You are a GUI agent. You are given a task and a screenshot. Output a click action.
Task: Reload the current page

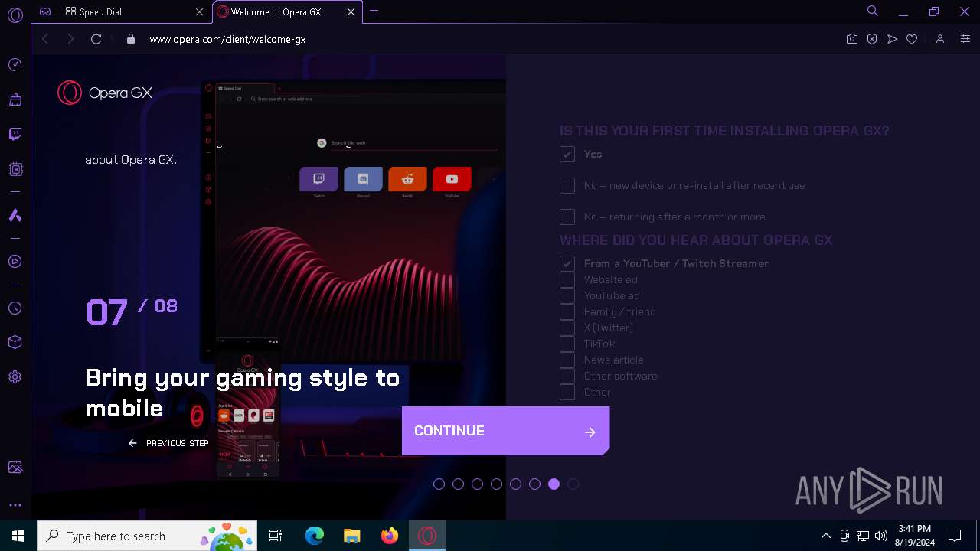(x=96, y=39)
